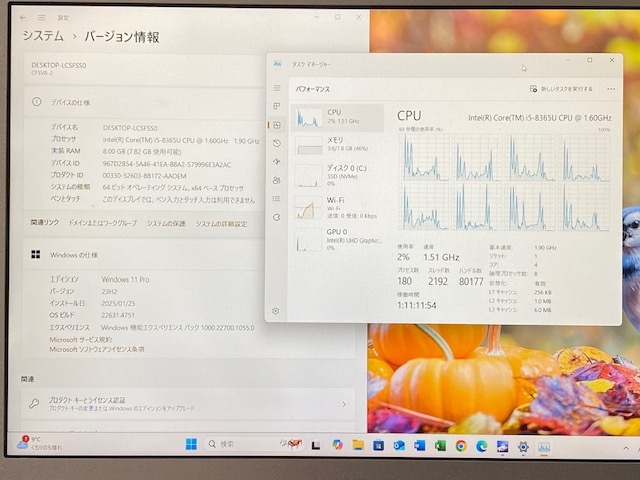
Task: Open the weather widget on the taskbar
Action: click(x=39, y=443)
